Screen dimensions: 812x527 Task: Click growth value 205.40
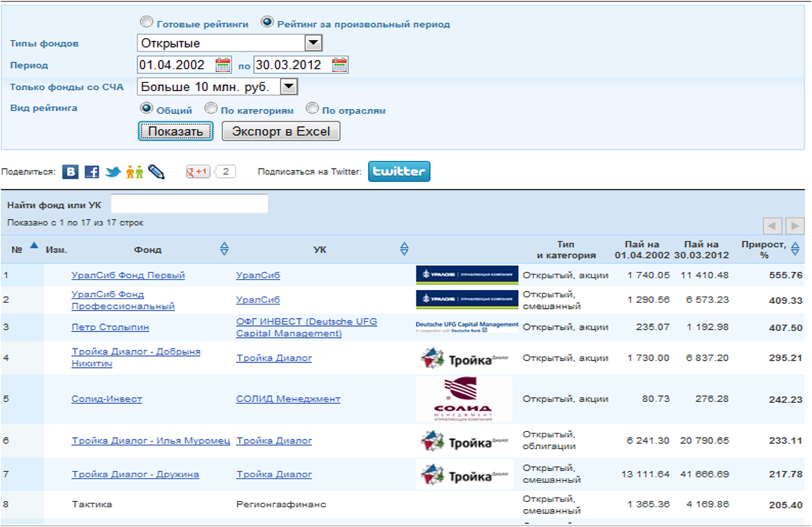[786, 505]
